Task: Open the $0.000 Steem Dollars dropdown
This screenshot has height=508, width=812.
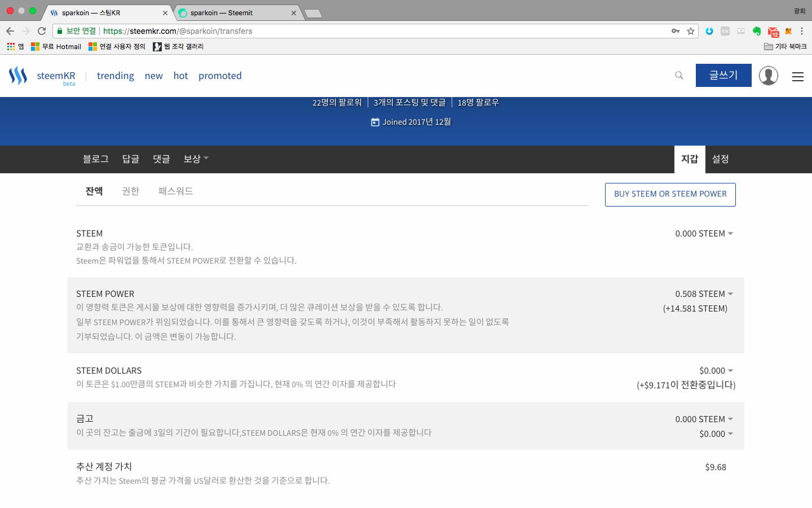Action: point(716,371)
